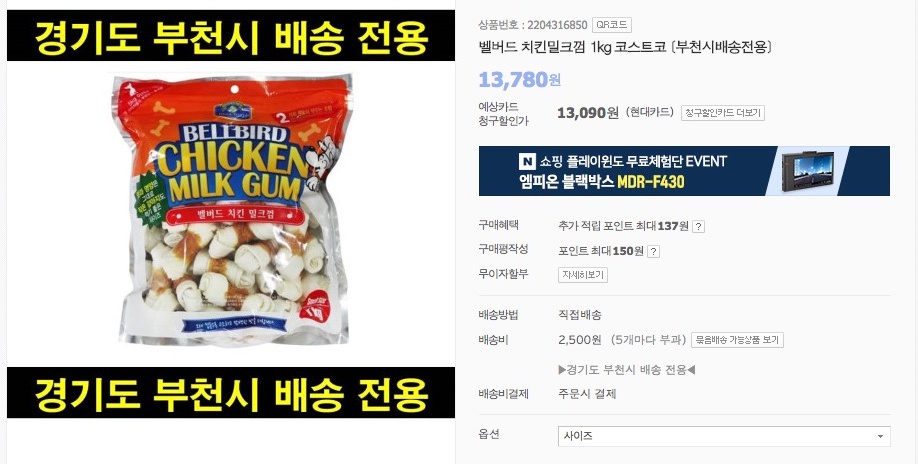918x464 pixels.
Task: Click the top 경기도 부천시 배송 전용 banner
Action: click(x=231, y=36)
